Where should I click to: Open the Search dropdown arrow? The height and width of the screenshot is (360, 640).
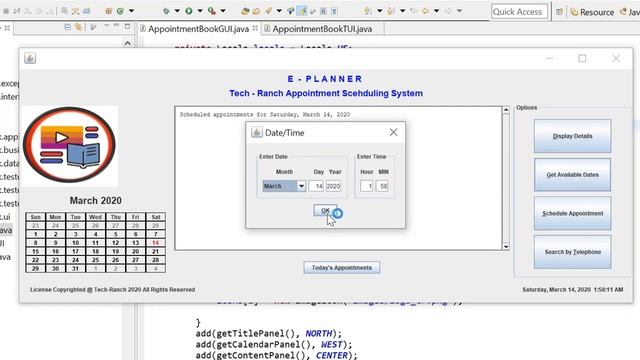pos(279,11)
